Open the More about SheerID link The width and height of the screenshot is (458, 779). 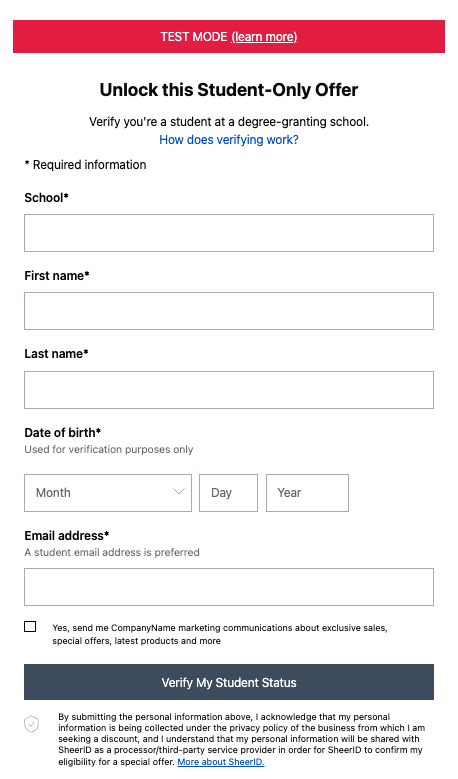click(x=221, y=762)
